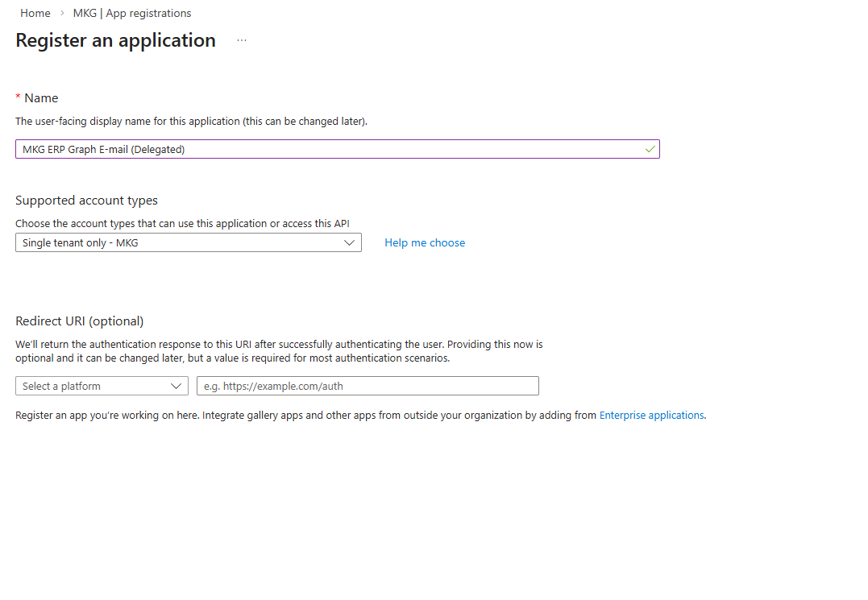Go back to MKG | App registrations
The height and width of the screenshot is (600, 868).
pos(132,13)
